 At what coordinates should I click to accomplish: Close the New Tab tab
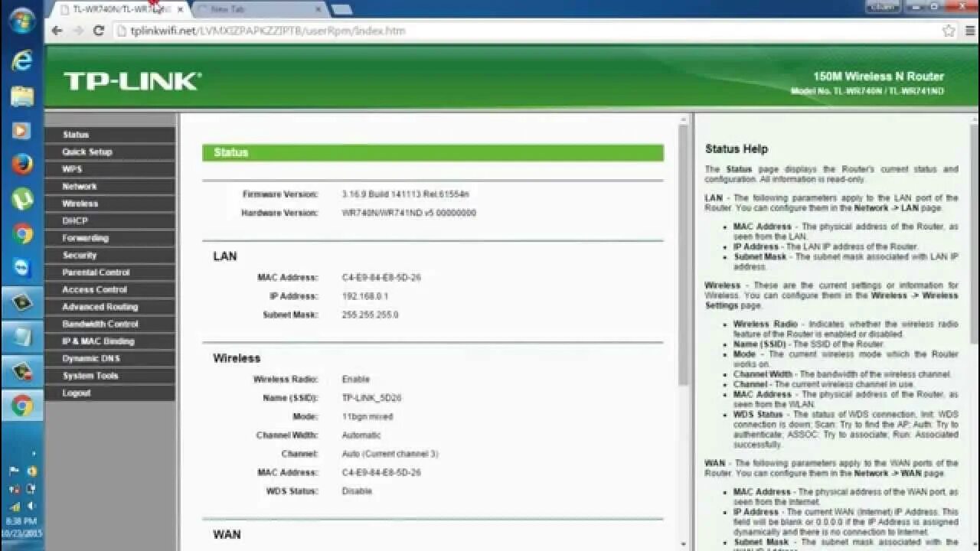[x=318, y=9]
